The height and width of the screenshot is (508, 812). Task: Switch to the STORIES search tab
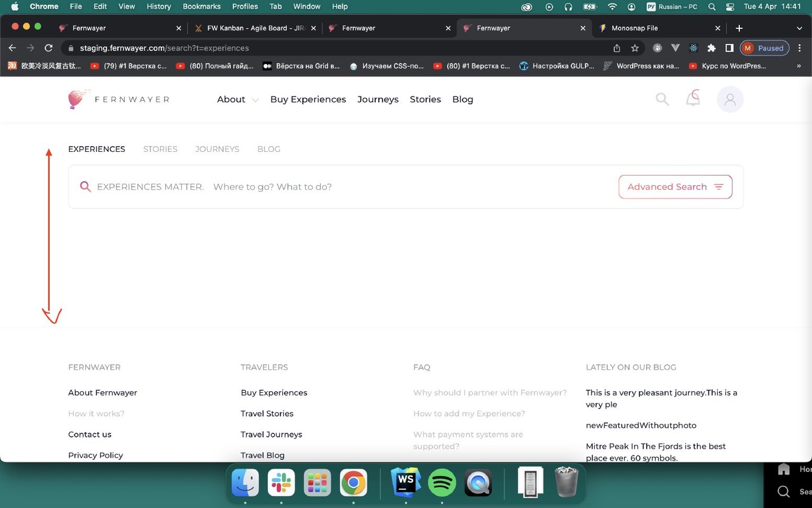point(160,149)
